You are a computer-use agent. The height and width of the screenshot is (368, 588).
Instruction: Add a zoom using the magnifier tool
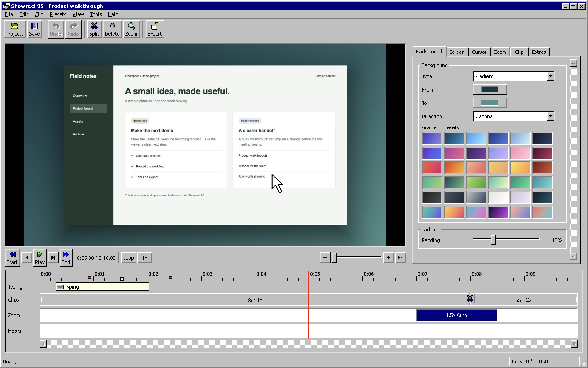[131, 29]
